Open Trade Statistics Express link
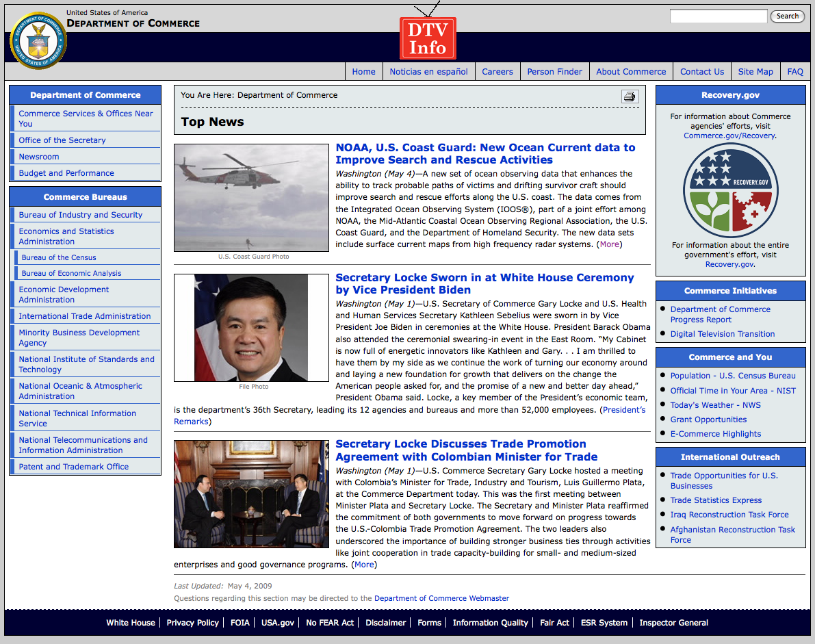 pos(716,500)
